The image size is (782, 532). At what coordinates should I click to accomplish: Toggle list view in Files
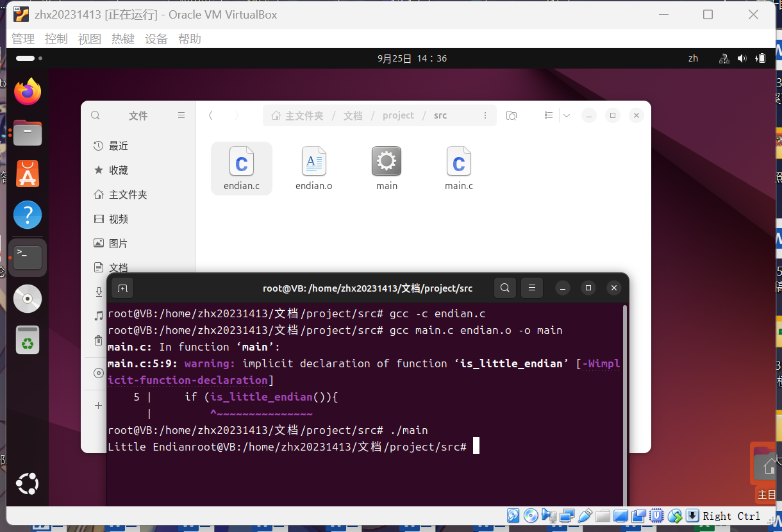point(549,115)
